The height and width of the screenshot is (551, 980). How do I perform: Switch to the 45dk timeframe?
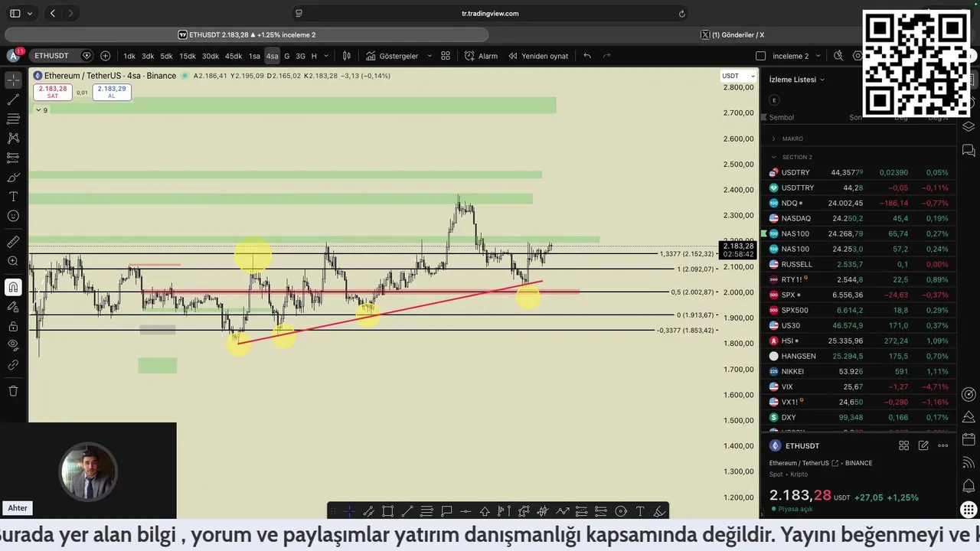pos(234,56)
